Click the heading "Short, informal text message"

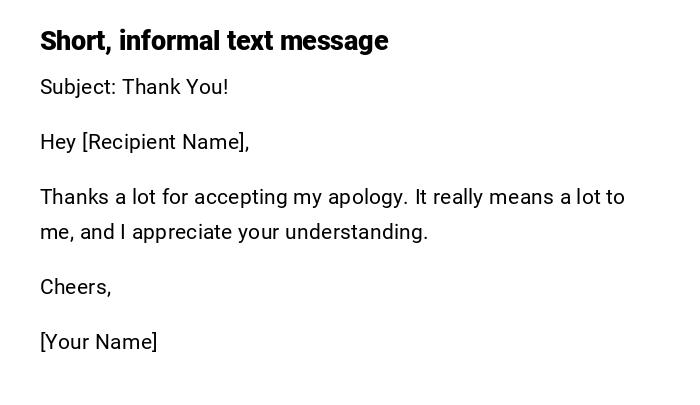[x=214, y=41]
